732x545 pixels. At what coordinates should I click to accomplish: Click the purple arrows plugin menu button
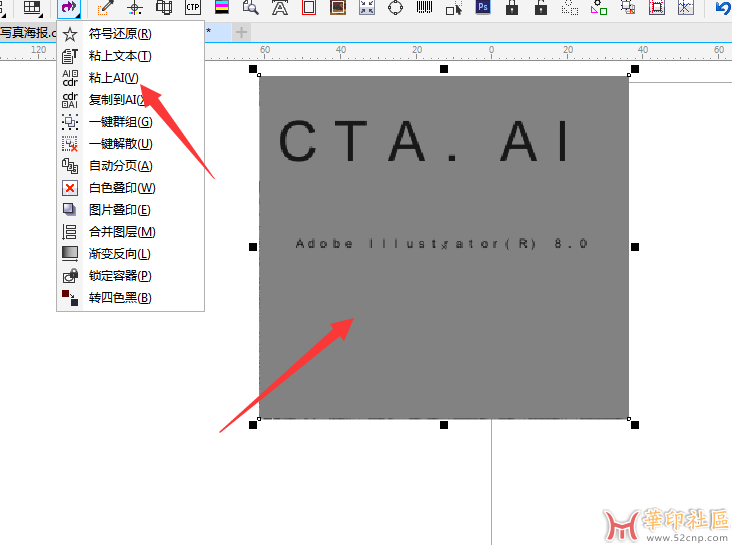pos(69,7)
